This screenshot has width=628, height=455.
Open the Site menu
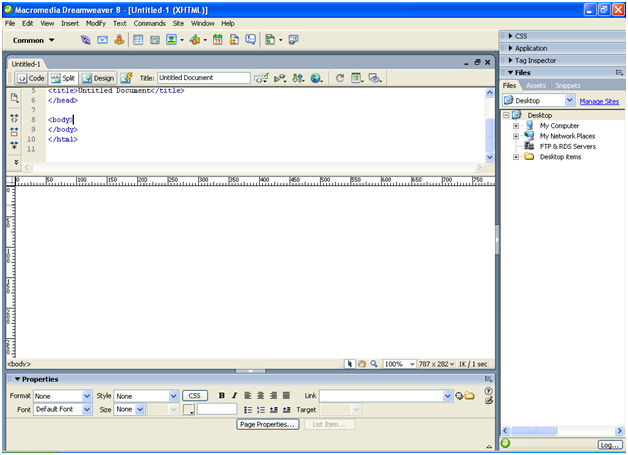click(178, 23)
